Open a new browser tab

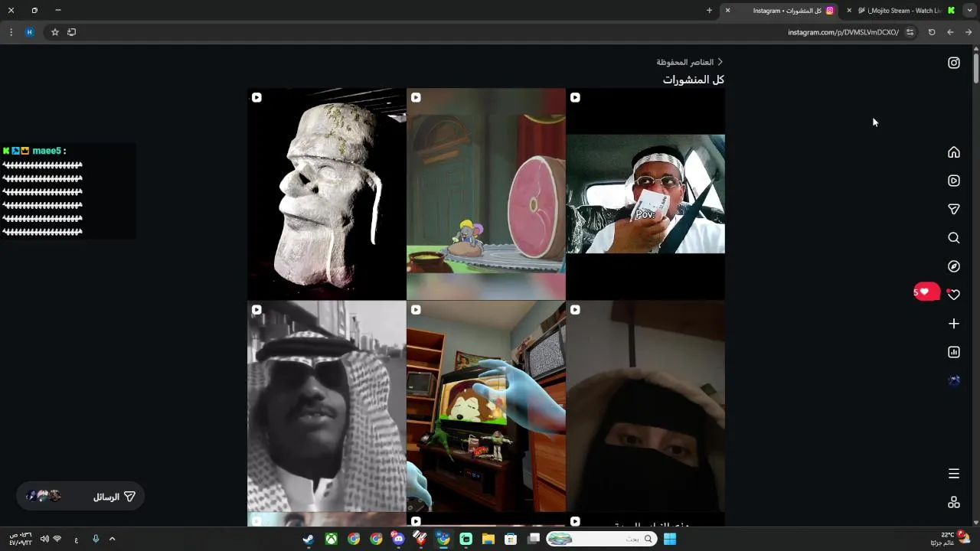coord(709,11)
